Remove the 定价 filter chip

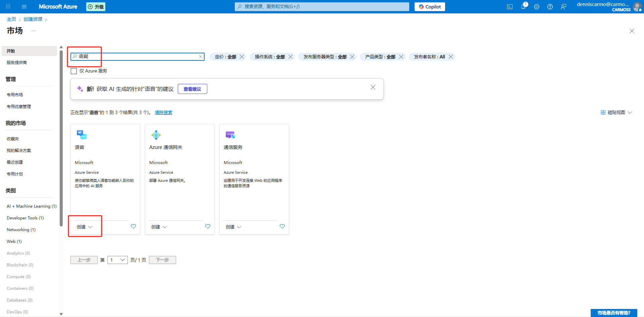[x=242, y=57]
